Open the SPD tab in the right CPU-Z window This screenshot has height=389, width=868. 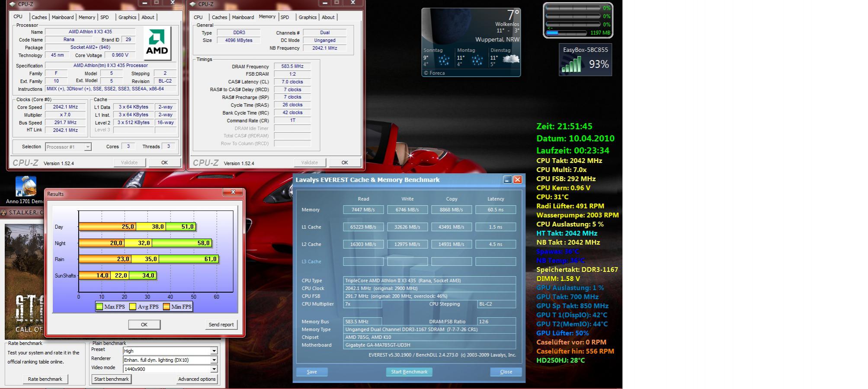pos(285,17)
